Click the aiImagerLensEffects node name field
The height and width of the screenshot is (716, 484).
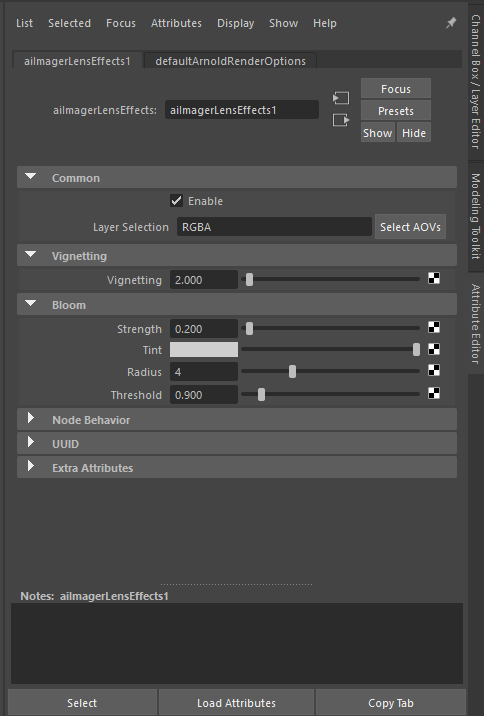[242, 110]
